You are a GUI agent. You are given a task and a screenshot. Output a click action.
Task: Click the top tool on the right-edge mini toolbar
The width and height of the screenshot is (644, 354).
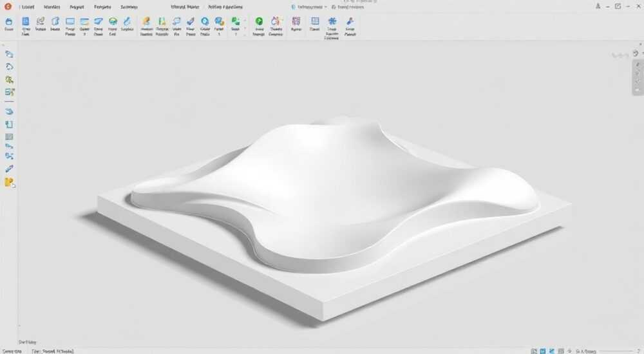[x=638, y=64]
